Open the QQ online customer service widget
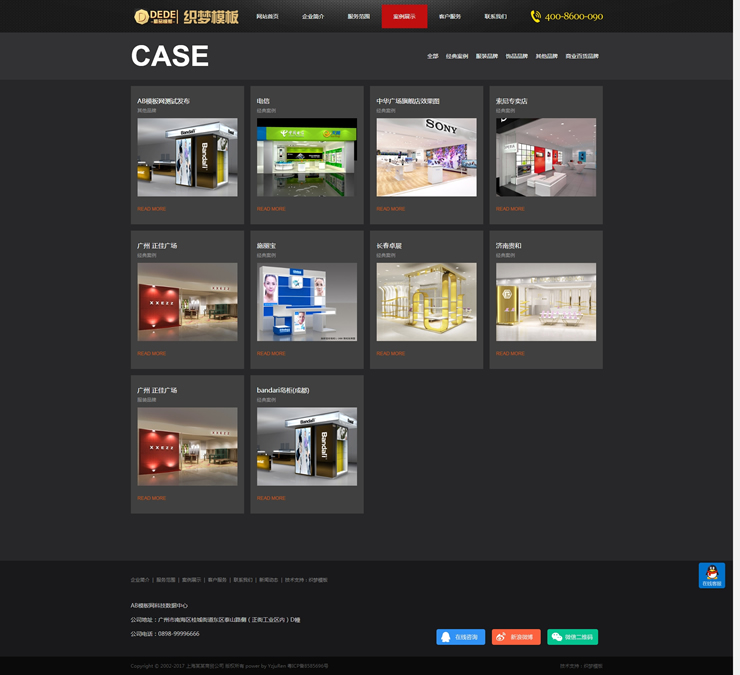Viewport: 740px width, 675px height. [x=711, y=575]
